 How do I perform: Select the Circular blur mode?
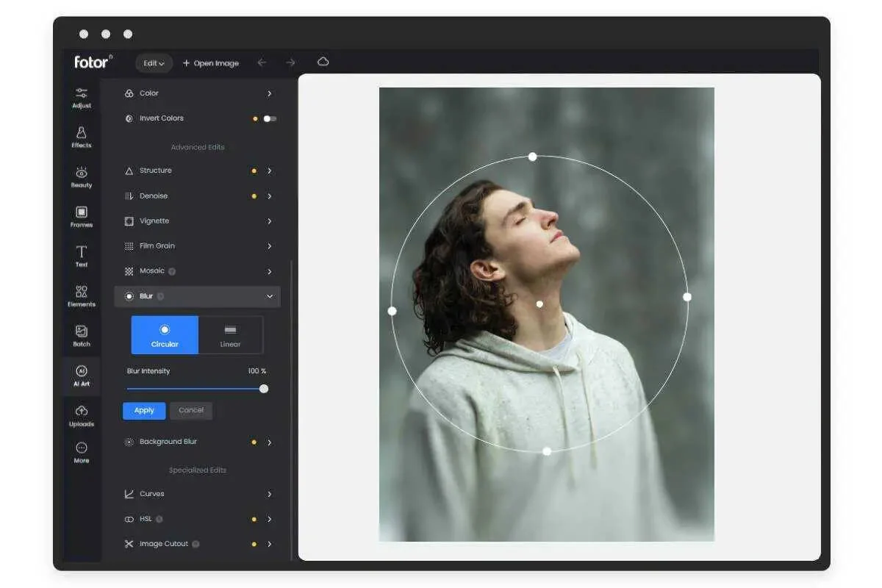(164, 334)
